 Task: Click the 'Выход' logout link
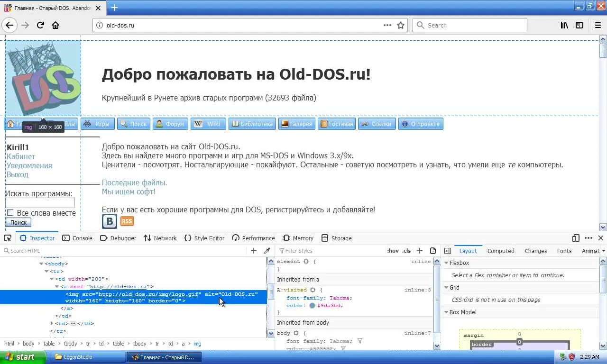point(18,174)
